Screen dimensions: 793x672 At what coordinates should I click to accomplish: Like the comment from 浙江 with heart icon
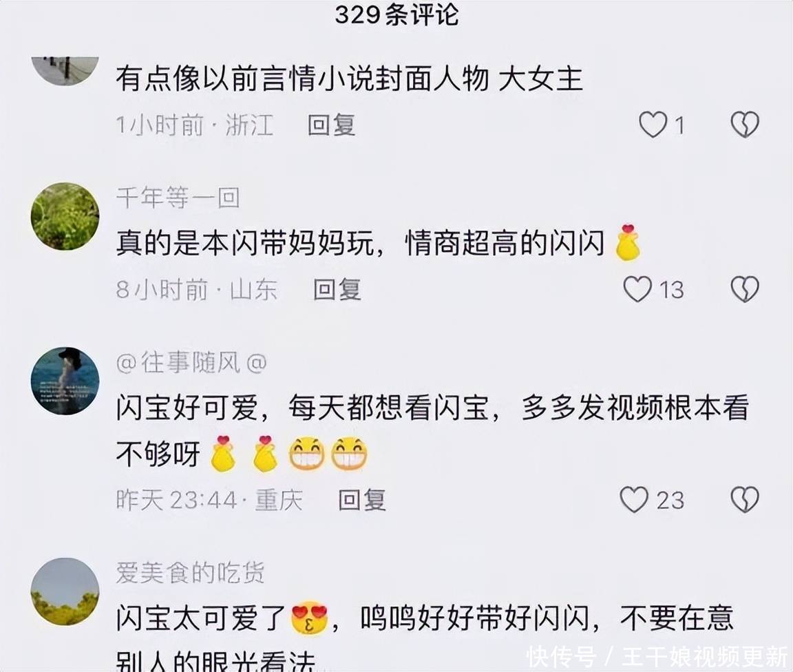coord(653,125)
